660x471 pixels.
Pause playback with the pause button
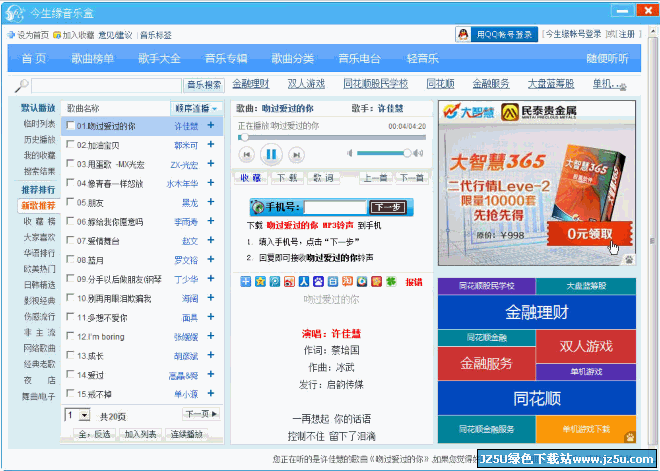[x=271, y=154]
